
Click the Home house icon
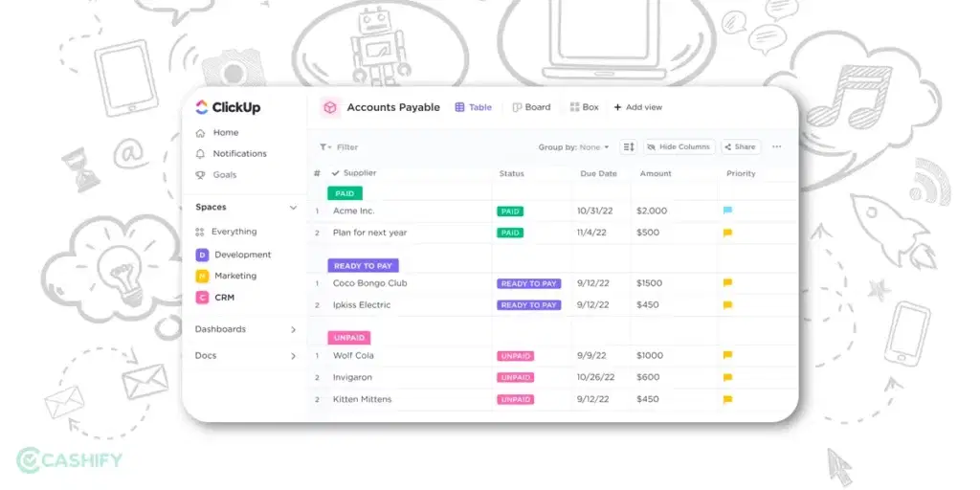point(200,132)
